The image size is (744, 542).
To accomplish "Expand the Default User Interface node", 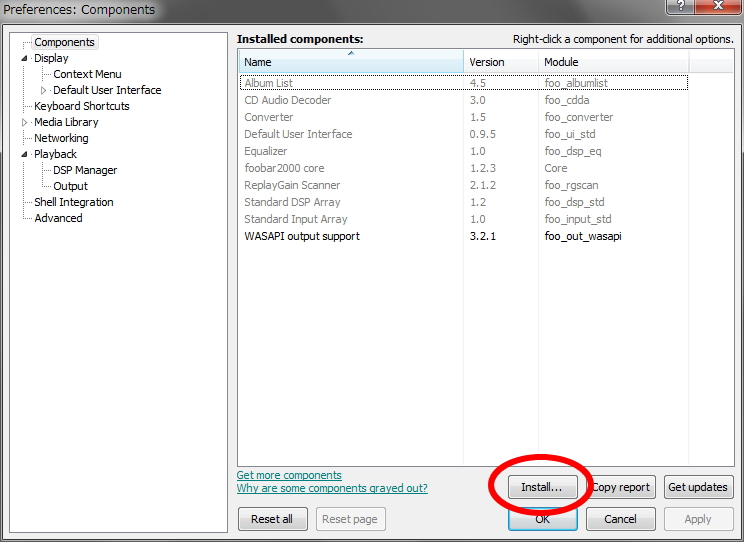I will coord(43,90).
